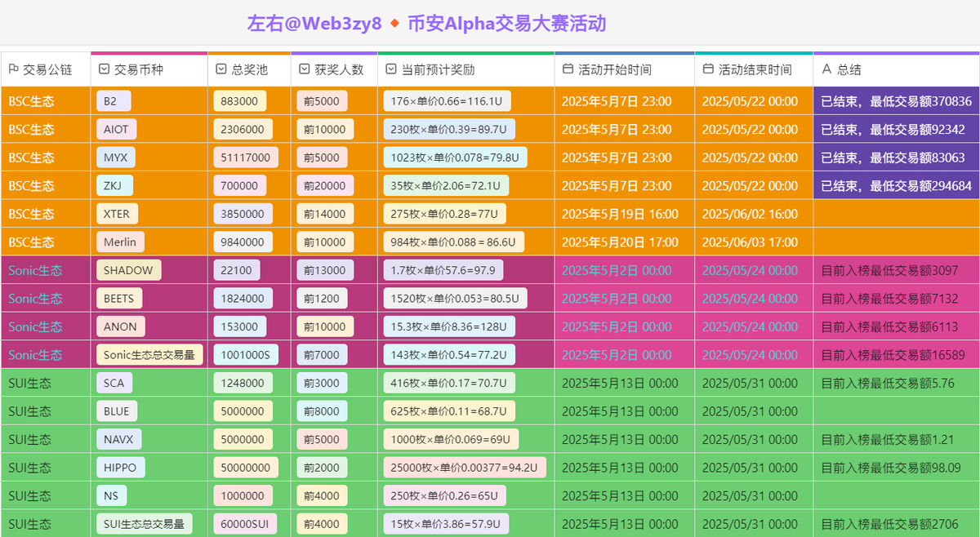This screenshot has width=980, height=537.
Task: Select the SHADOW coin tag
Action: point(129,270)
